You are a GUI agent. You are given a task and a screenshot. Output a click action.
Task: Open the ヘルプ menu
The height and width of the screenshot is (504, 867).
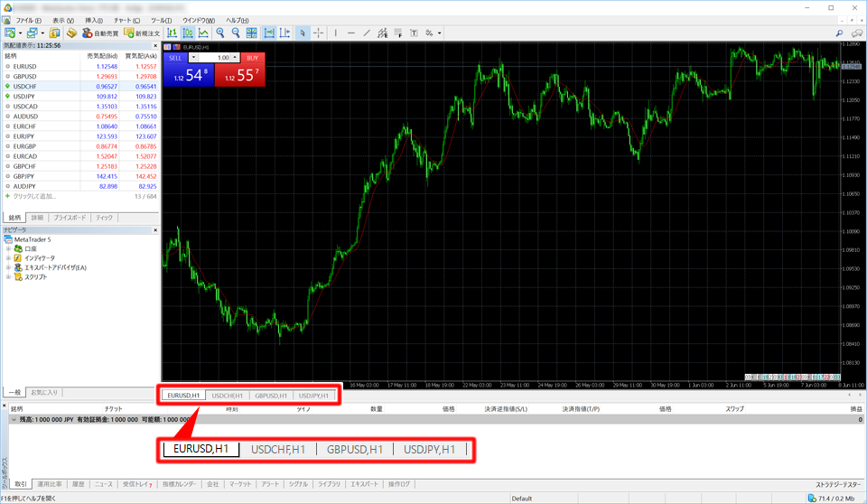coord(238,21)
